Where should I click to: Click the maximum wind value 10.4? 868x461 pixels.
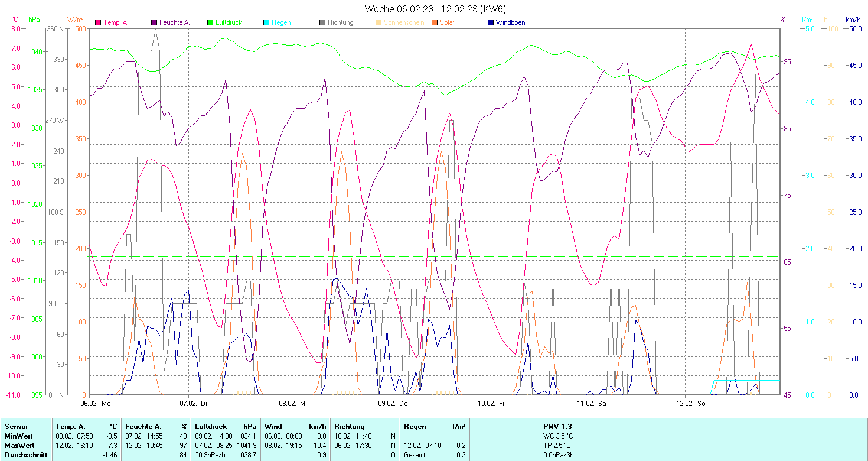click(319, 445)
